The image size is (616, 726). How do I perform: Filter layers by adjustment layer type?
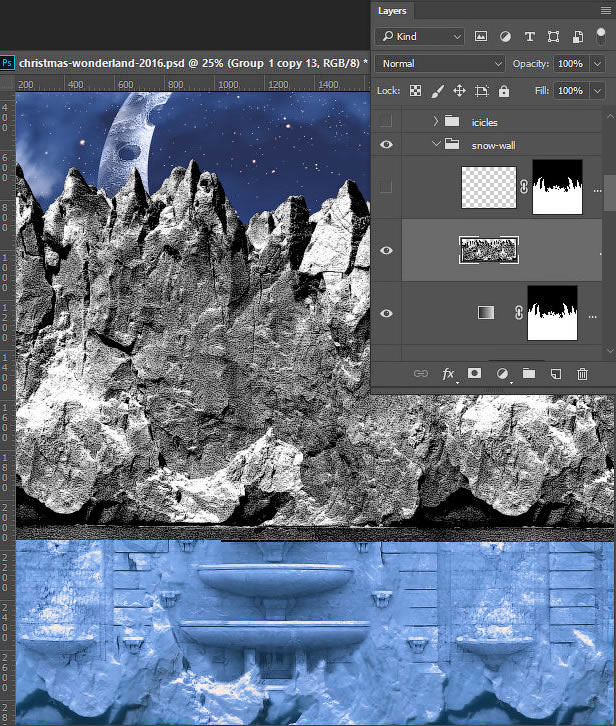pos(505,36)
